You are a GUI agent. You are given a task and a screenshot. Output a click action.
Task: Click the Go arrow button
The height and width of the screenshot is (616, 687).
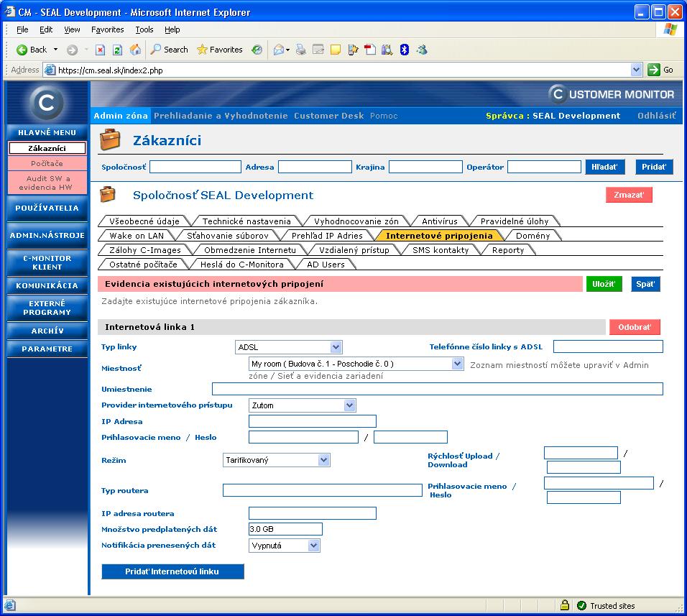tap(654, 70)
